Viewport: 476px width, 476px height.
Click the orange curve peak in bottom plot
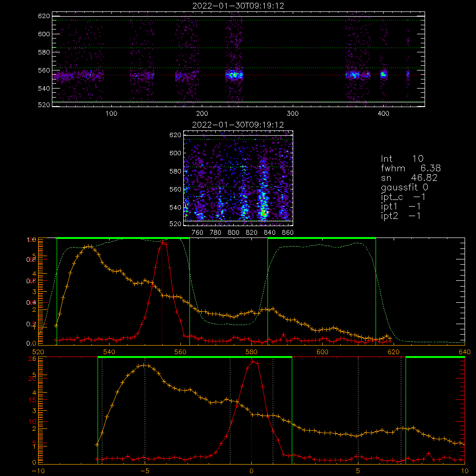[x=145, y=366]
